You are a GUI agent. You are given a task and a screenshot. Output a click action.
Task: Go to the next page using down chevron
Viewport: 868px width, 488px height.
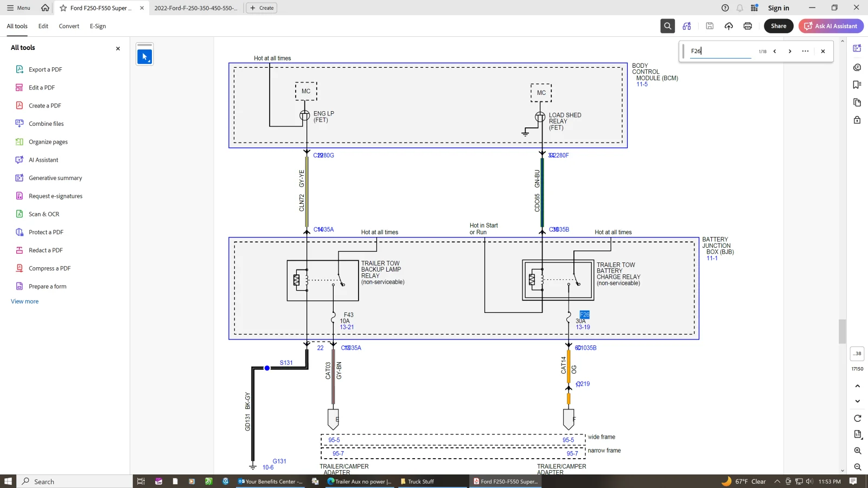coord(857,401)
